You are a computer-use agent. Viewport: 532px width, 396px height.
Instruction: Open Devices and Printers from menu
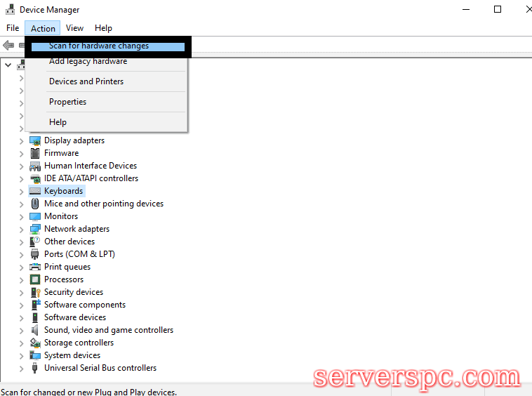pos(86,81)
